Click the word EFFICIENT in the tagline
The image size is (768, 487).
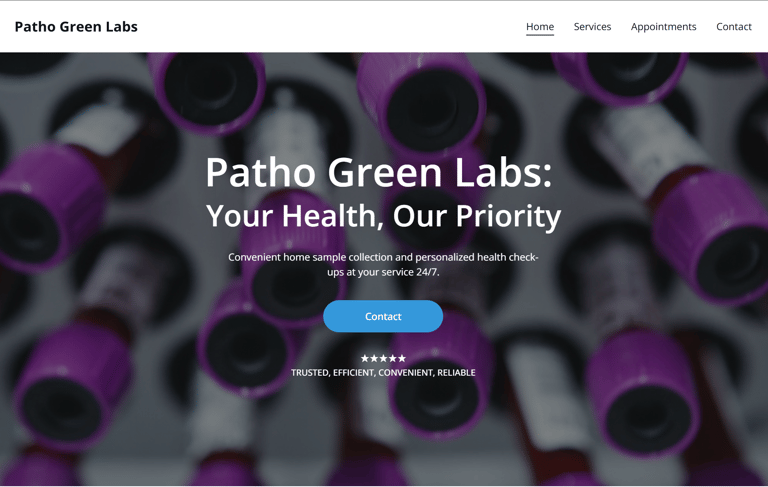(354, 373)
